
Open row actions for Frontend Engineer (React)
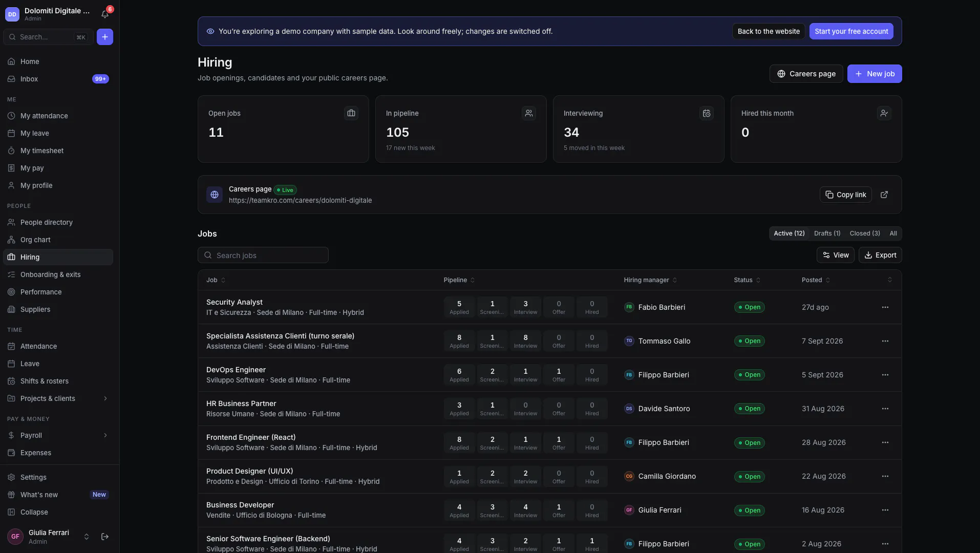(x=885, y=442)
